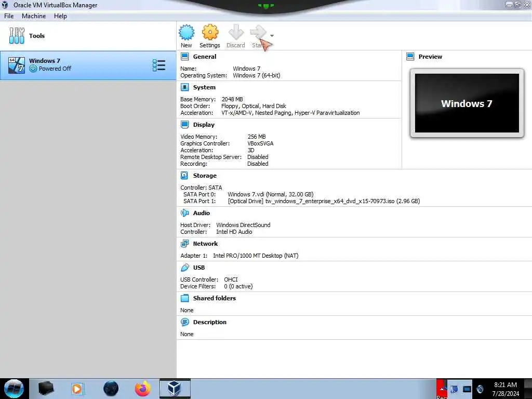
Task: Click the Floppy, Optical, Hard Disk boot order
Action: coord(254,106)
